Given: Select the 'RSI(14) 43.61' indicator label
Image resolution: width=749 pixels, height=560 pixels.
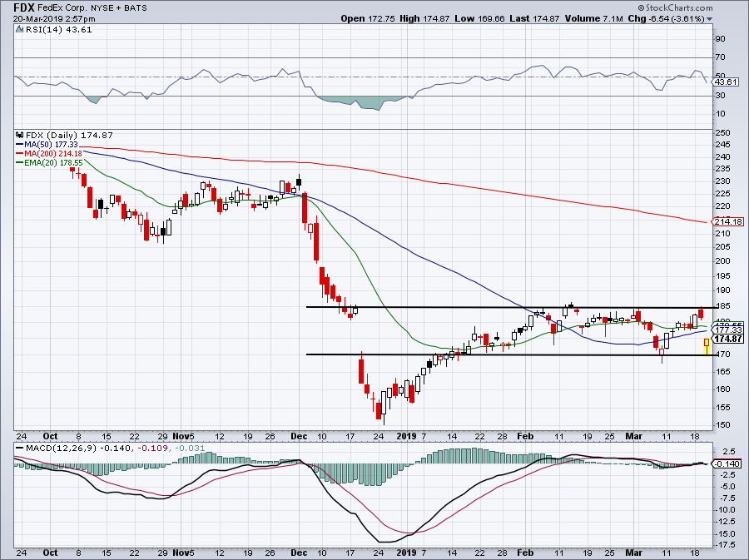Looking at the screenshot, I should pyautogui.click(x=59, y=30).
